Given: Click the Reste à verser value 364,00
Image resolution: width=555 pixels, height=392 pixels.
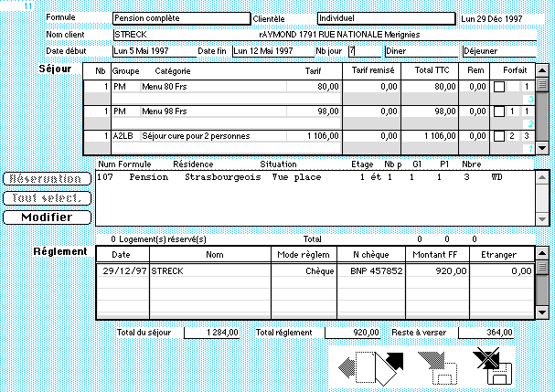Looking at the screenshot, I should (x=486, y=333).
